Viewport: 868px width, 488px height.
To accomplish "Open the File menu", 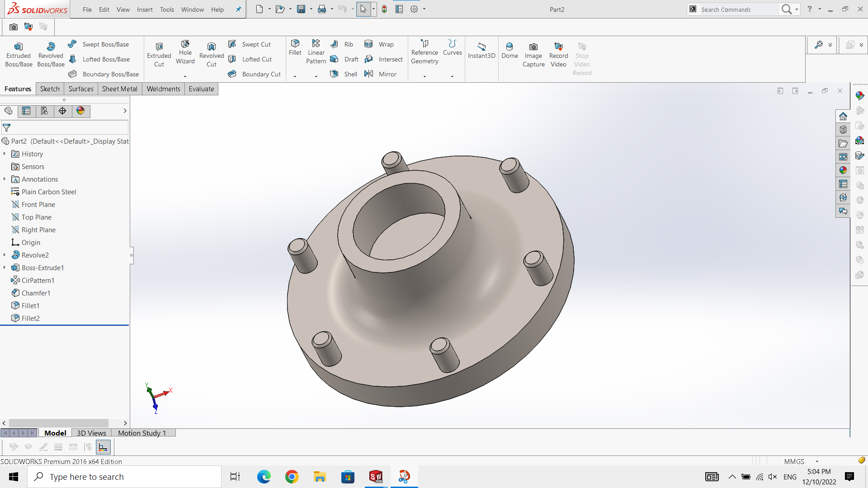I will click(87, 9).
